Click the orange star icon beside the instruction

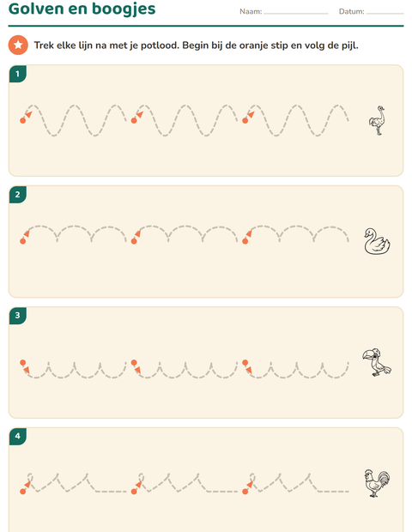point(18,45)
